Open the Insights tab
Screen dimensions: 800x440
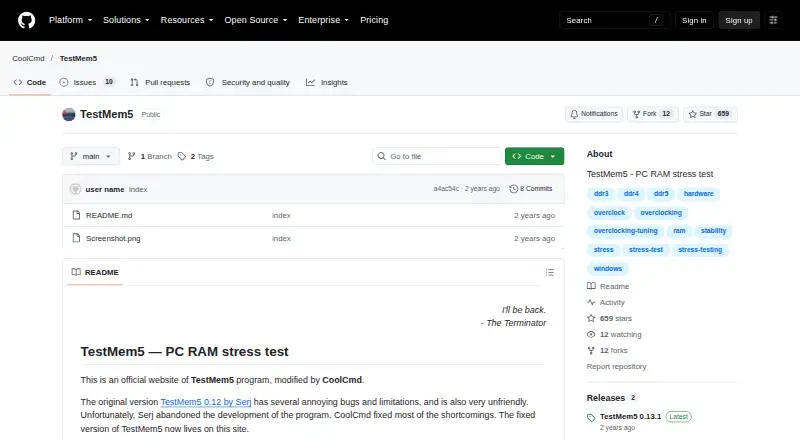tap(327, 82)
